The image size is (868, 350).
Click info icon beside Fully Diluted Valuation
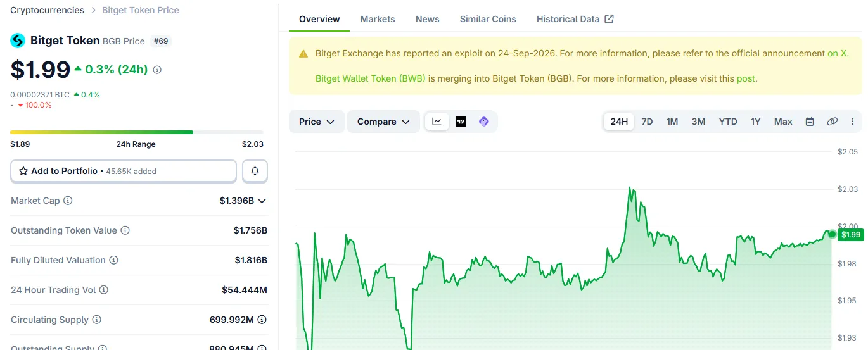[113, 260]
